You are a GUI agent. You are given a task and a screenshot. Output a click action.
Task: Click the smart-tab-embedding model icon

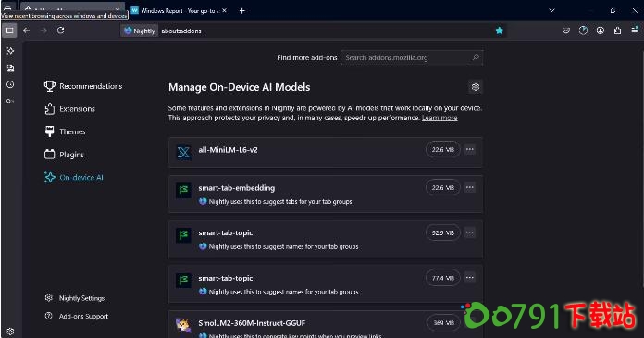coord(183,191)
